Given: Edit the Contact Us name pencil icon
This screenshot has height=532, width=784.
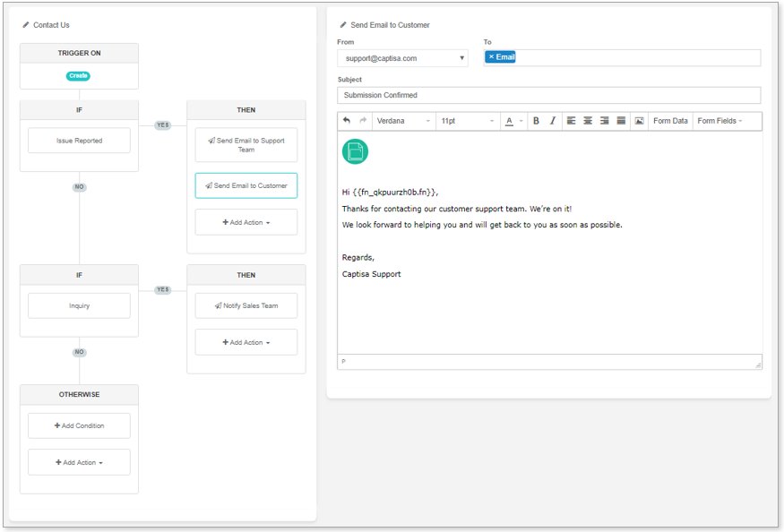Looking at the screenshot, I should (x=26, y=24).
